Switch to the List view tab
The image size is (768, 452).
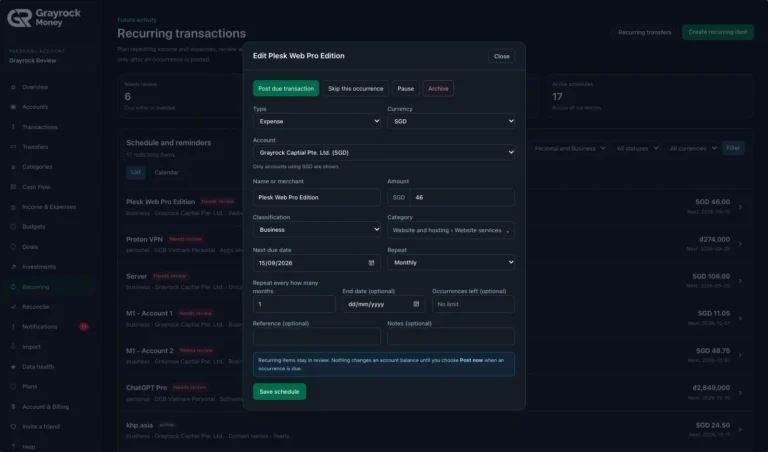point(136,172)
